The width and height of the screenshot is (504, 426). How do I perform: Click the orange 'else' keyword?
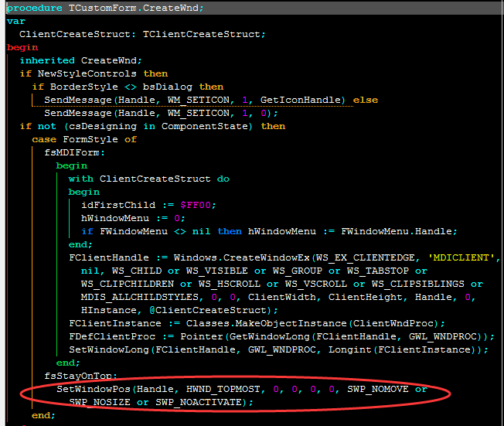366,100
